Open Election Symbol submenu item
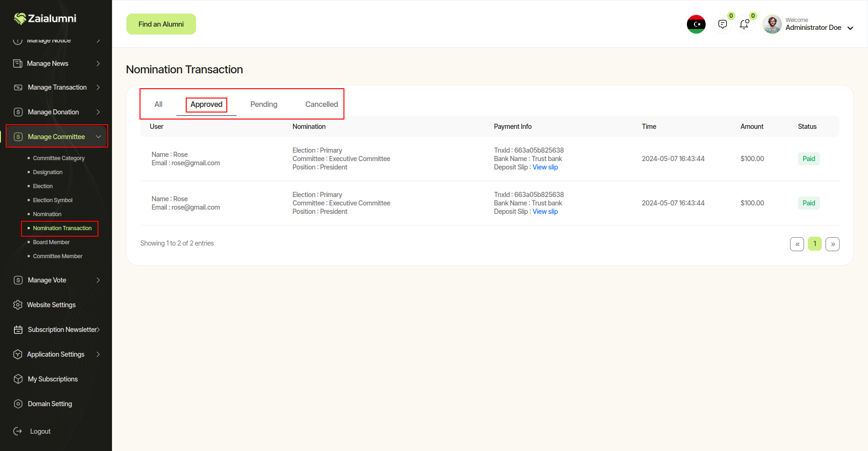Viewport: 868px width, 451px height. 53,200
